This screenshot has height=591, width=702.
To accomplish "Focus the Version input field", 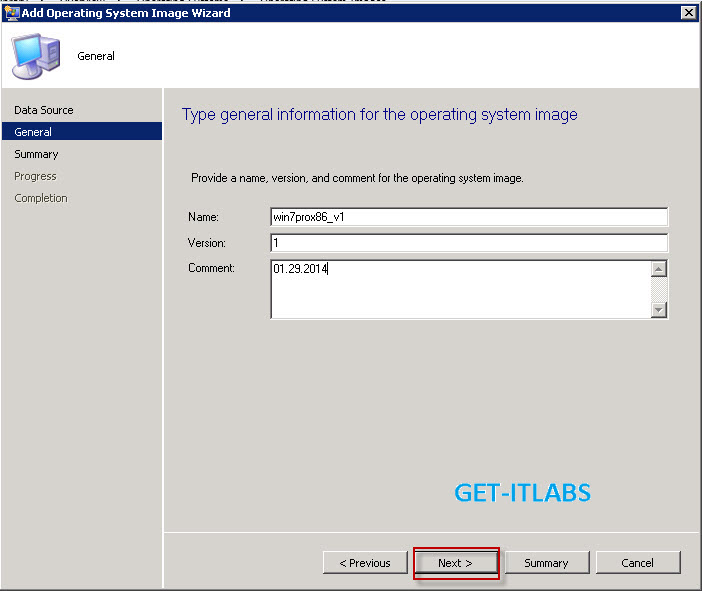I will pos(469,243).
